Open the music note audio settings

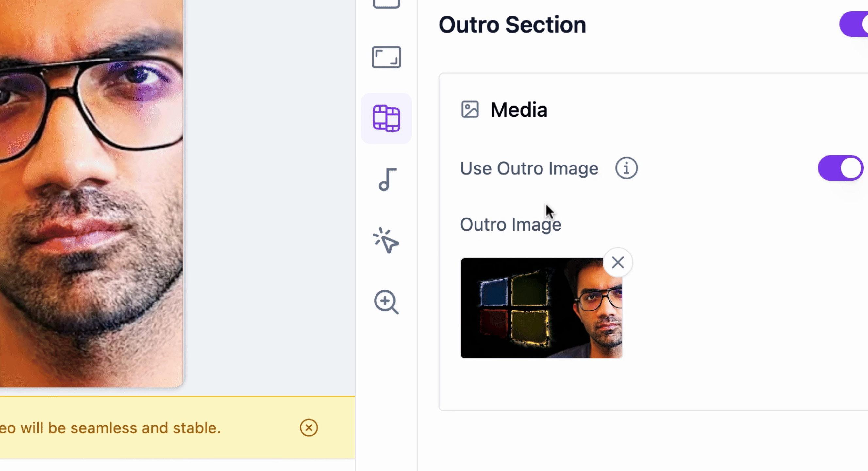coord(387,179)
